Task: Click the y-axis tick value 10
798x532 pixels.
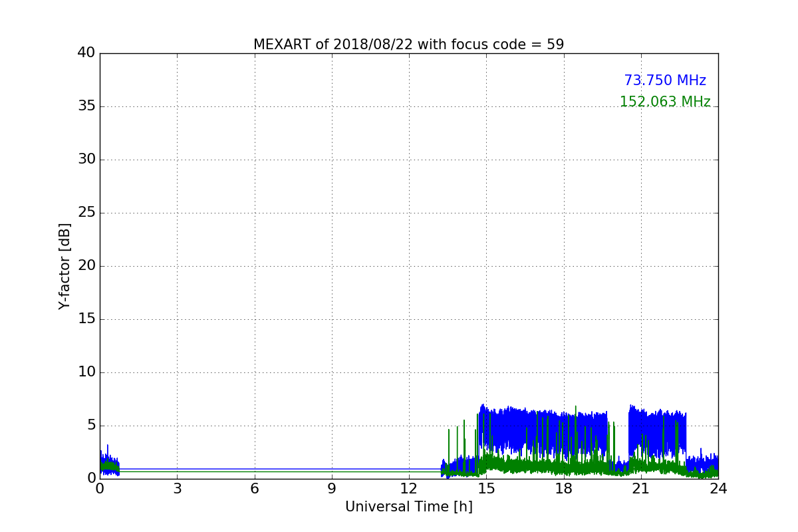Action: pyautogui.click(x=86, y=372)
